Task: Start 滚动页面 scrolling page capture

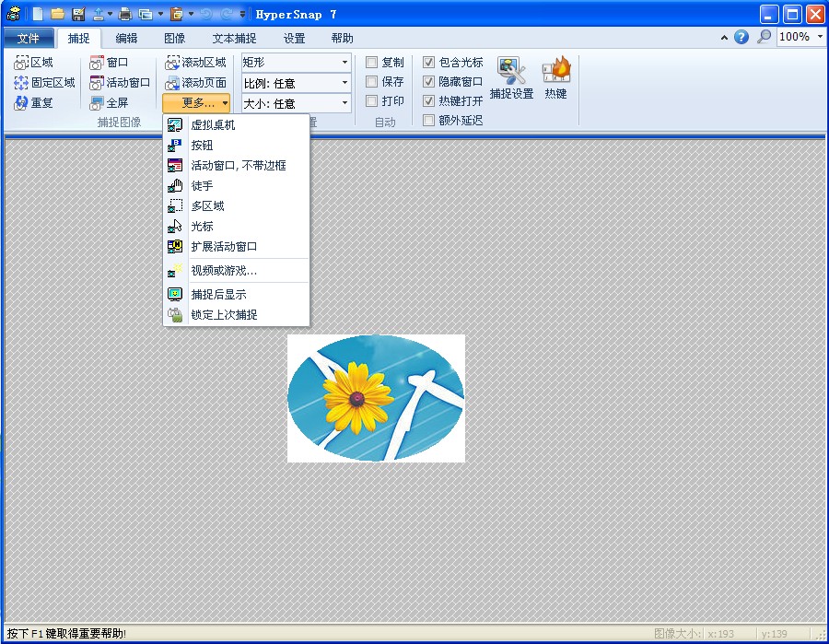Action: click(x=195, y=83)
